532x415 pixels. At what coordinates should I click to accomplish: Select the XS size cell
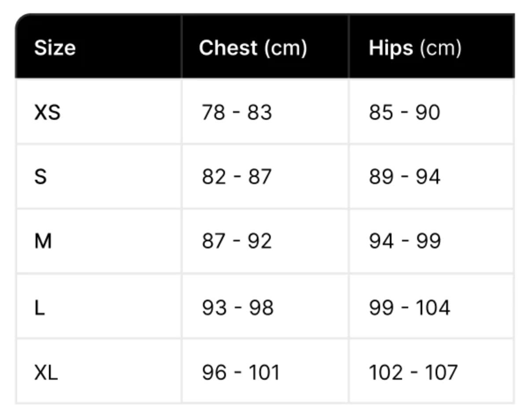99,111
